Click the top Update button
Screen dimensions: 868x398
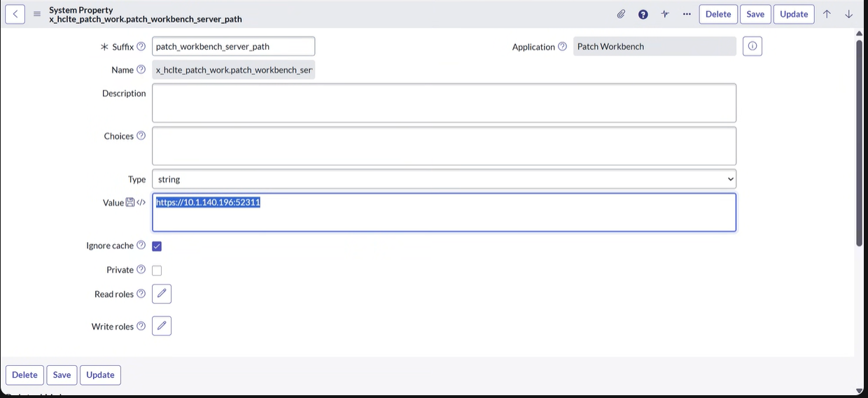(794, 14)
